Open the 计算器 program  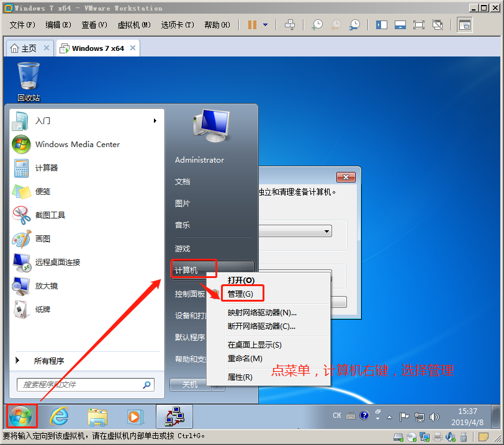click(88, 168)
